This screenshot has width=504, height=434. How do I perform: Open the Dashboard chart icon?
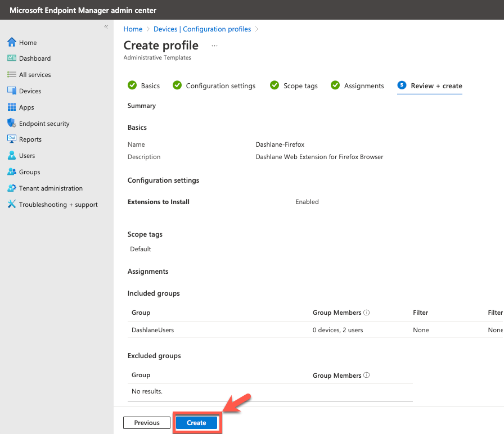[12, 58]
